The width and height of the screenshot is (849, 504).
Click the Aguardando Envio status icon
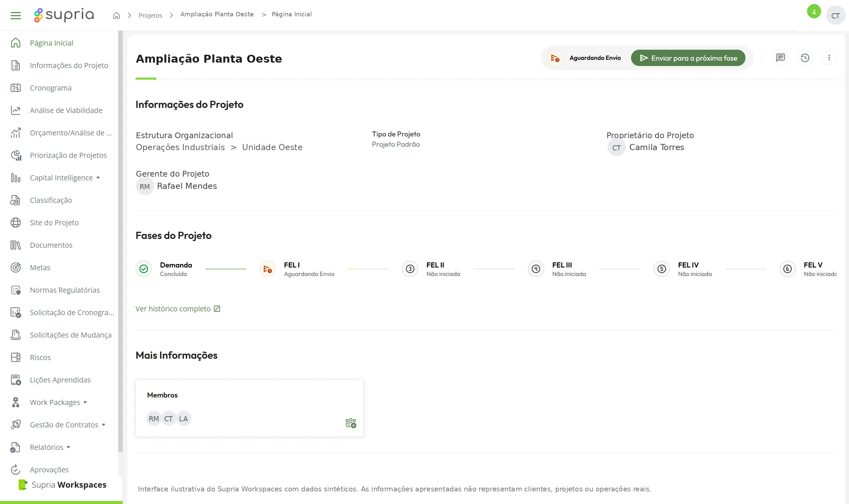pos(555,58)
